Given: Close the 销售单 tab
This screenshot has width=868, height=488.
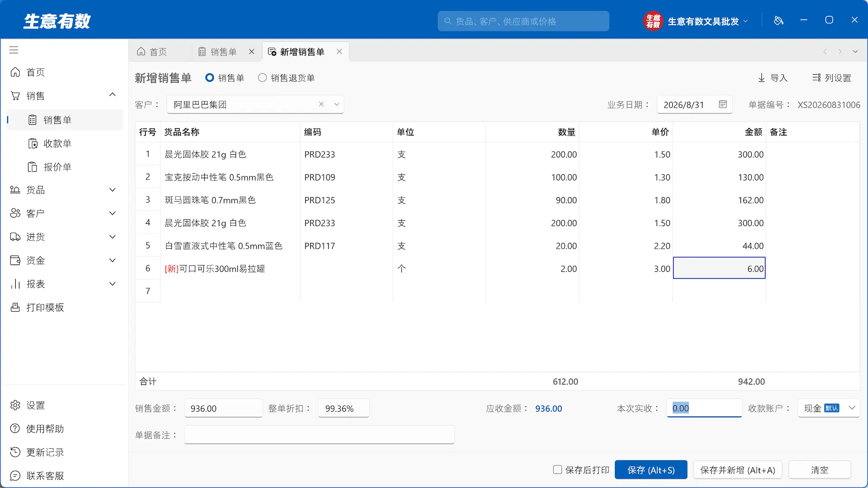Looking at the screenshot, I should click(252, 52).
